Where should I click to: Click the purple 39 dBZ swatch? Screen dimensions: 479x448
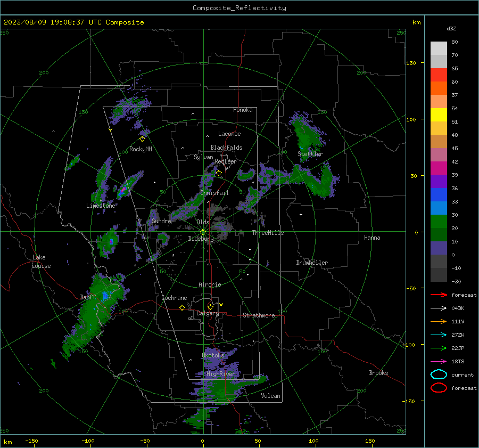pos(439,181)
